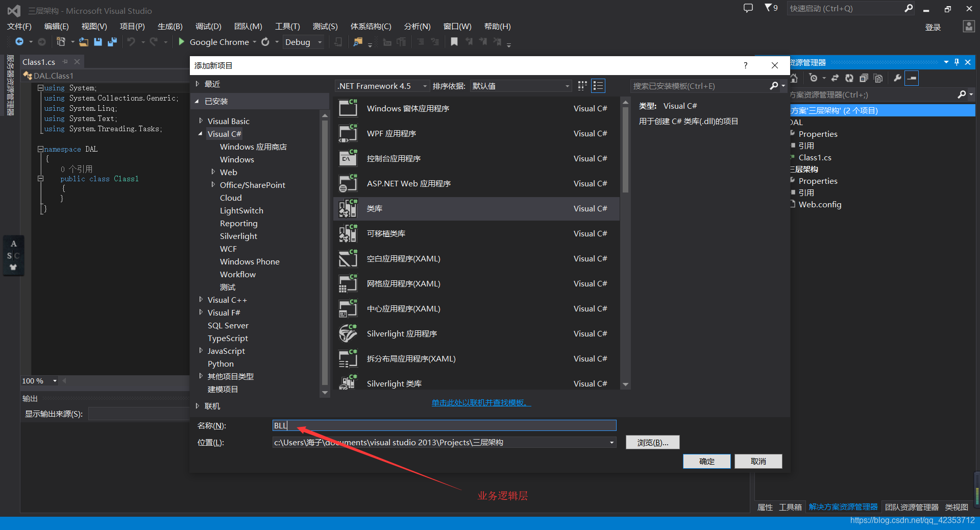Open the sort by 默认值 dropdown
This screenshot has height=530, width=980.
521,86
